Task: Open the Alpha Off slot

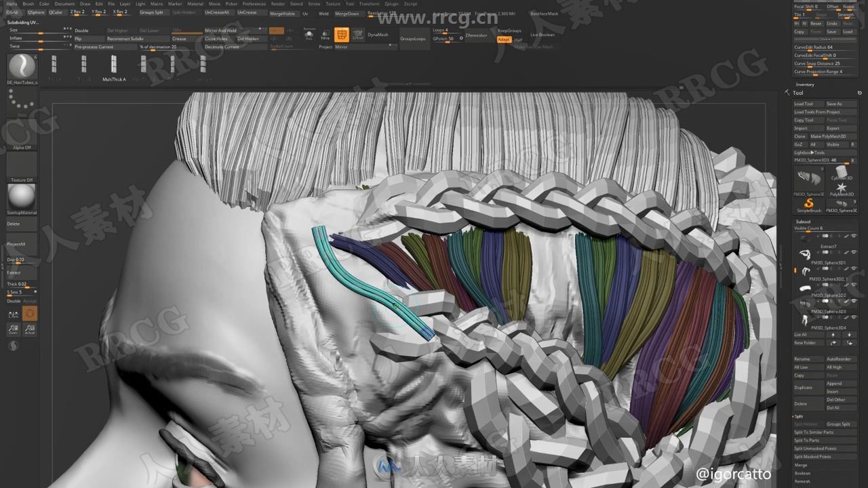Action: click(22, 135)
